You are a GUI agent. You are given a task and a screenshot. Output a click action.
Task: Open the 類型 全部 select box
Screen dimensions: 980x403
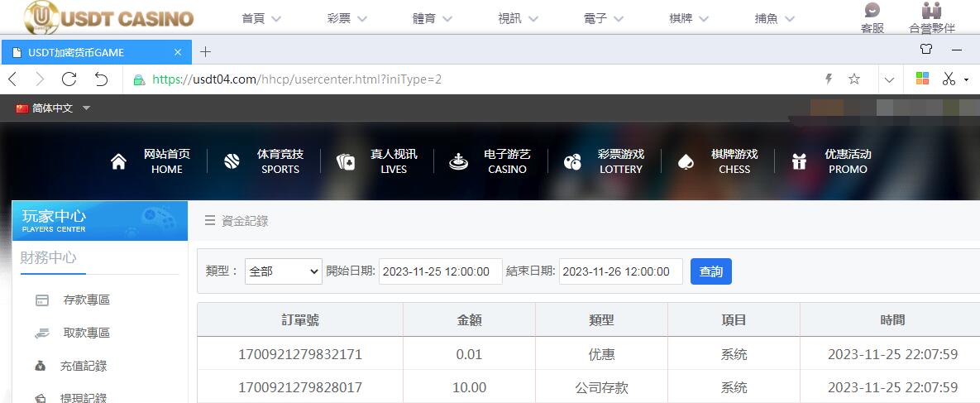point(283,271)
